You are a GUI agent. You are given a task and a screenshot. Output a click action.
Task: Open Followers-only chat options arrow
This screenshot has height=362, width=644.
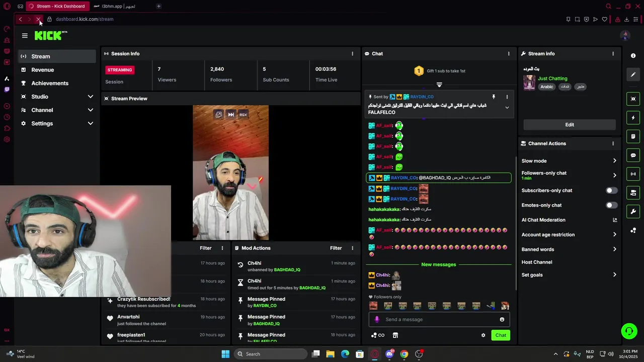[614, 175]
